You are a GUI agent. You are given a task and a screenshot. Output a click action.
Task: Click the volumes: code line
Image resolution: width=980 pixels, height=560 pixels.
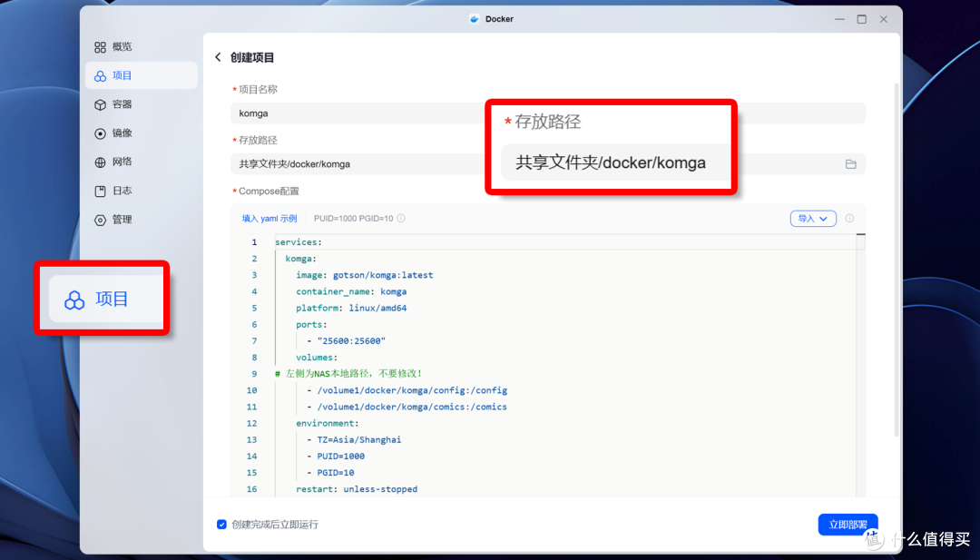[317, 357]
